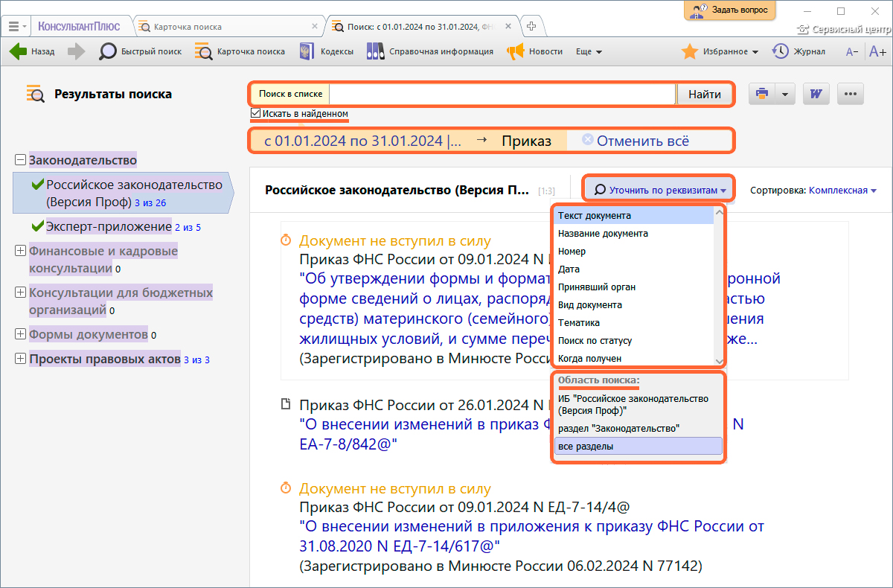The height and width of the screenshot is (588, 893).
Task: Toggle the Искать в найденном checkbox
Action: click(256, 113)
